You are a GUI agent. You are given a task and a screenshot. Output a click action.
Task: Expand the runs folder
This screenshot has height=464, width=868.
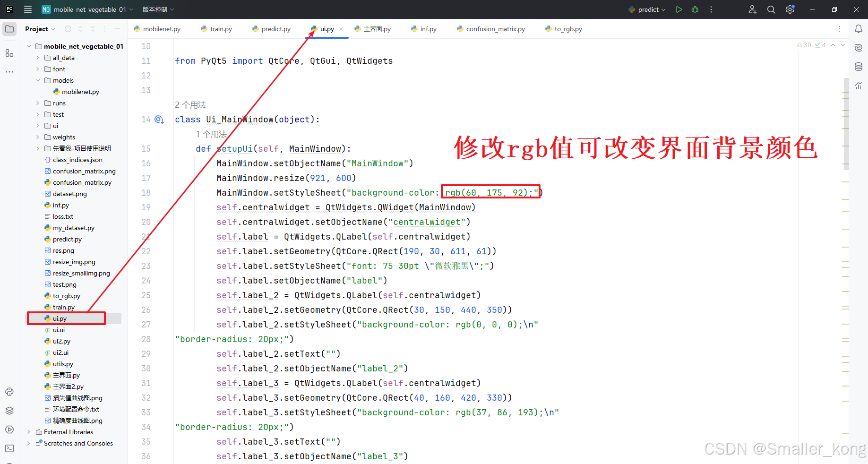(38, 103)
